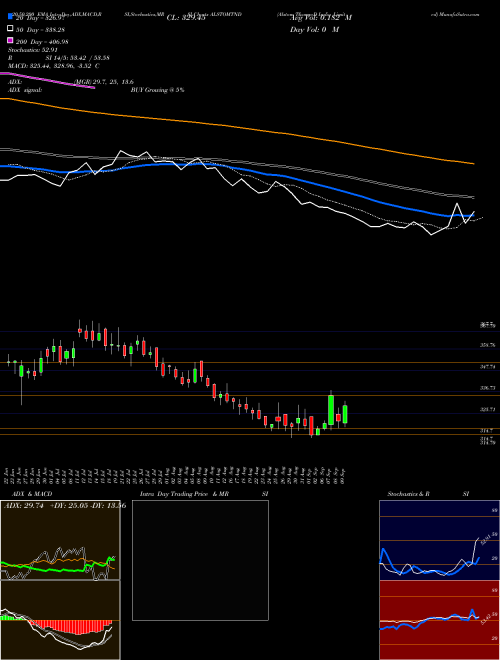Image resolution: width=500 pixels, height=660 pixels.
Task: Click the white 50 Day legend swatch
Action: tap(11, 29)
